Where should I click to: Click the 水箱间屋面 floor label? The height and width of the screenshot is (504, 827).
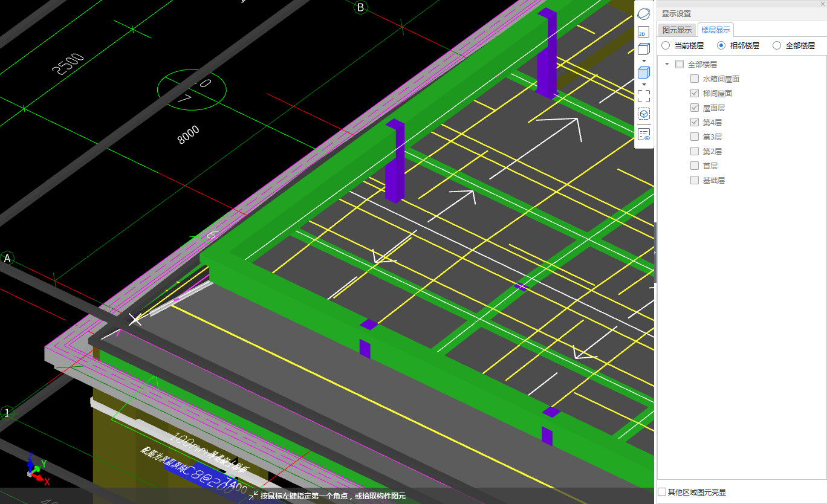tap(721, 79)
